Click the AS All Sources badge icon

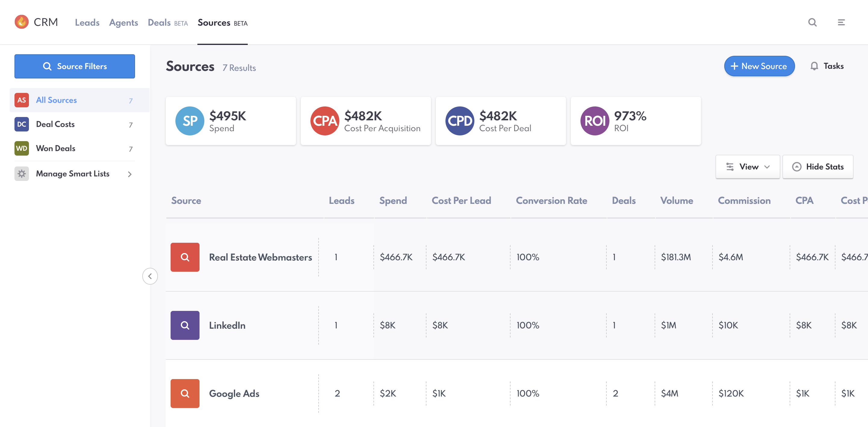(22, 100)
